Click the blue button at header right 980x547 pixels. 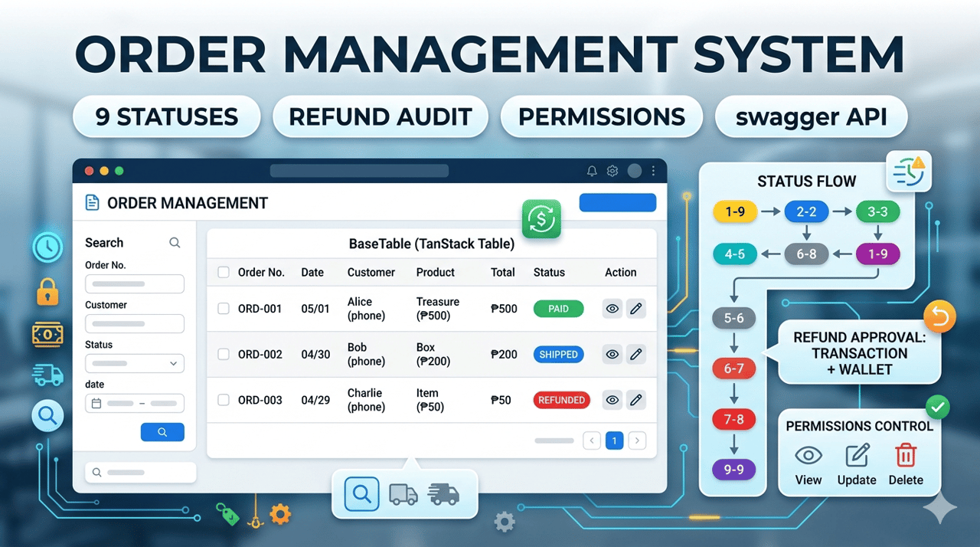pos(618,202)
